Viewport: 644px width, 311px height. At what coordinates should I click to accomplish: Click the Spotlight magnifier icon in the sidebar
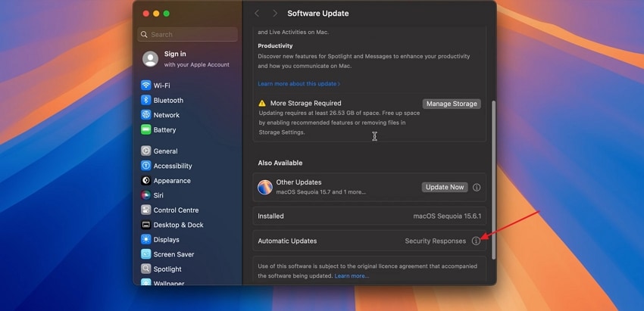(145, 269)
